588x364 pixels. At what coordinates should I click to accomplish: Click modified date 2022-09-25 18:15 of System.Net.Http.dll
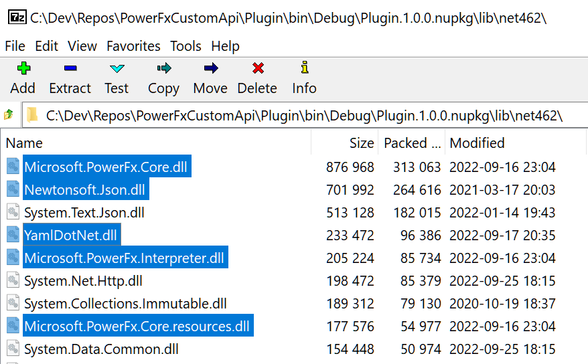502,281
